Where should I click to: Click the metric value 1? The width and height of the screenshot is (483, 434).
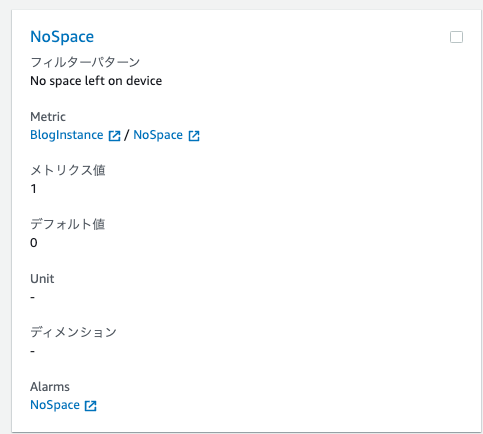pyautogui.click(x=33, y=189)
